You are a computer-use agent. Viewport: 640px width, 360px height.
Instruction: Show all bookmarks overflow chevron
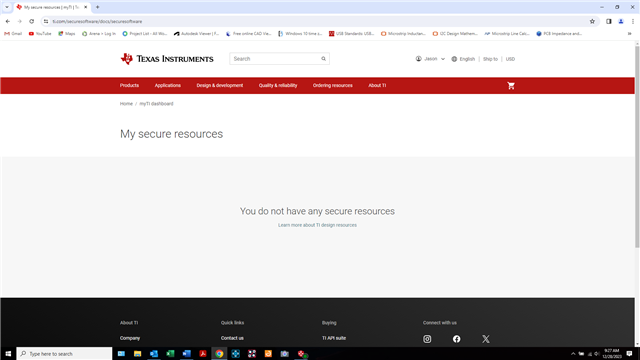(x=629, y=33)
